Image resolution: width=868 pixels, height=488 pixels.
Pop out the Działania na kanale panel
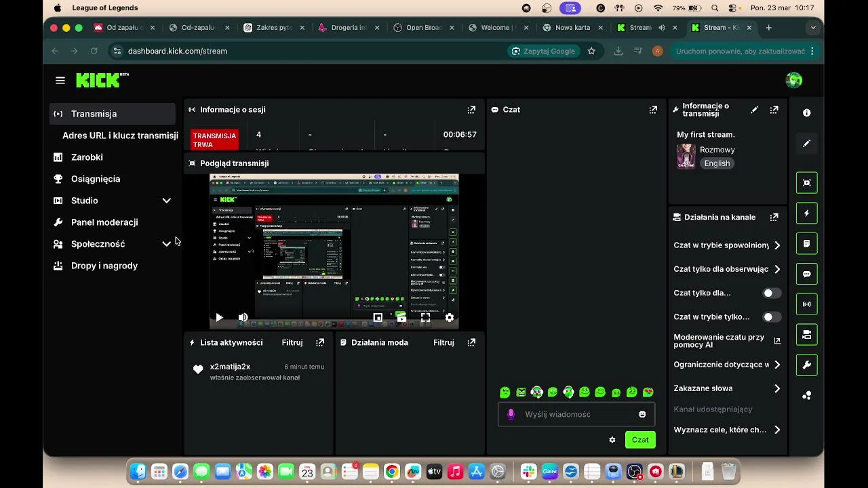click(x=774, y=218)
